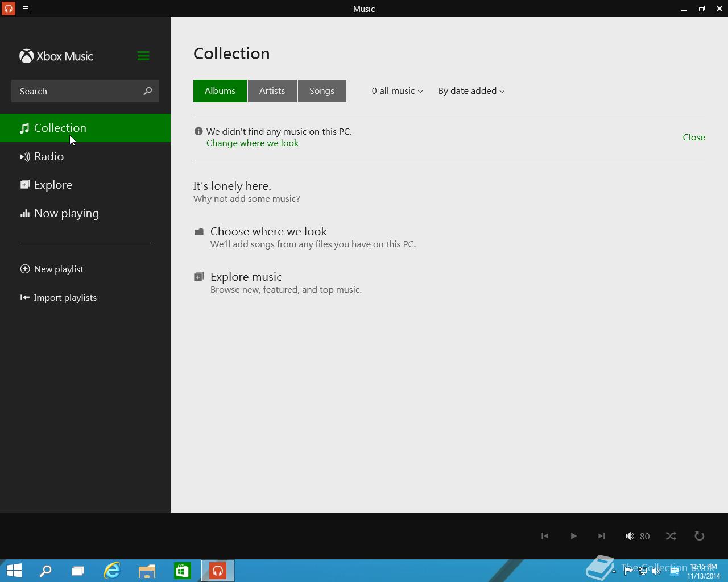Expand the '0 all music' filter dropdown
Image resolution: width=728 pixels, height=582 pixels.
point(398,91)
